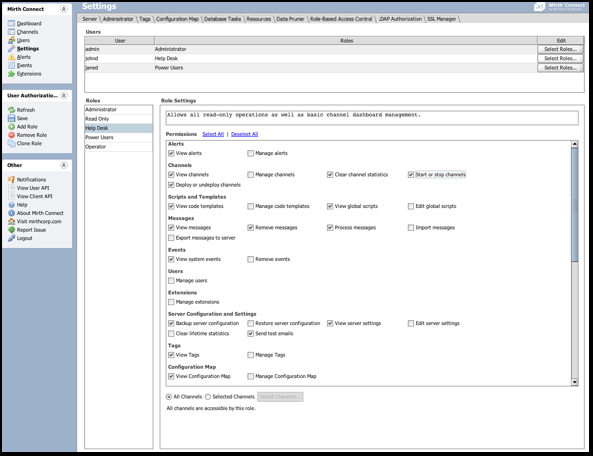Click the Roles column header

click(x=346, y=40)
